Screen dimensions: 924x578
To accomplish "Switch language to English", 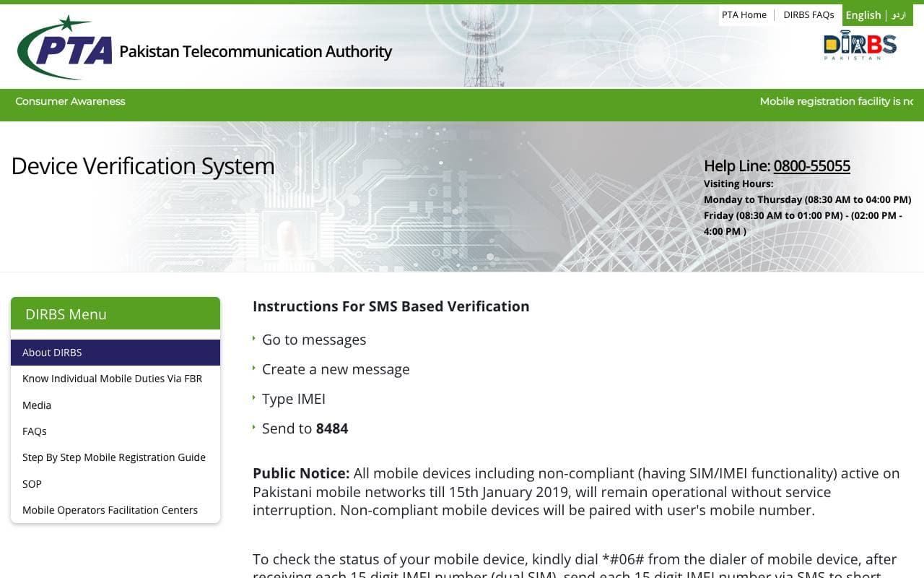I will click(x=863, y=14).
